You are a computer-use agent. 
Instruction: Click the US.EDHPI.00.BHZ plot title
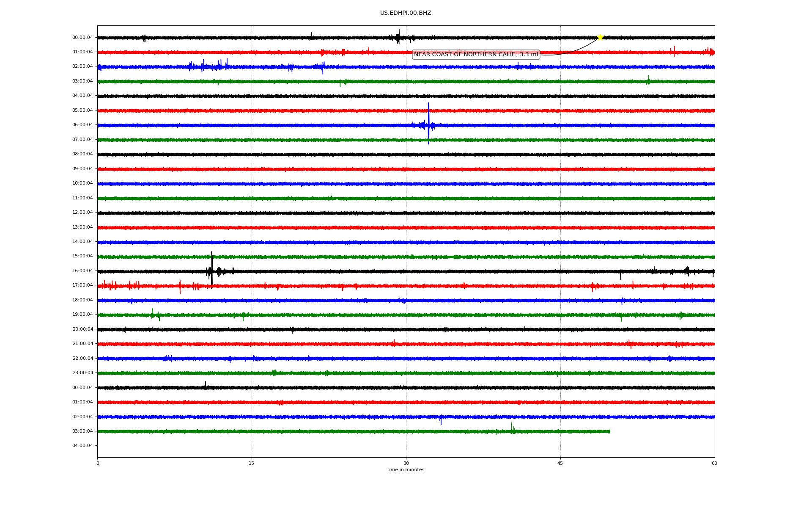pyautogui.click(x=406, y=13)
